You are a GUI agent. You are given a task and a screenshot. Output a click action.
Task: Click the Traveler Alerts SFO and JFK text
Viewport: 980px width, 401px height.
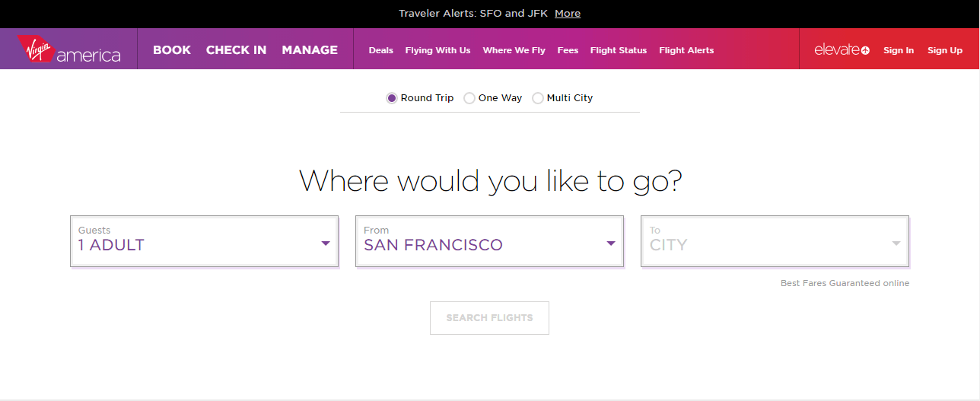click(473, 14)
